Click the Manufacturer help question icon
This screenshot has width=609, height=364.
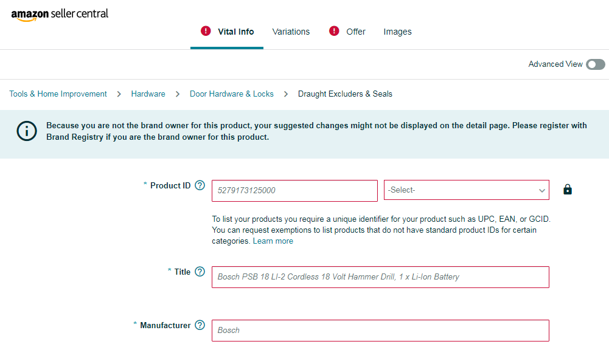(x=200, y=325)
